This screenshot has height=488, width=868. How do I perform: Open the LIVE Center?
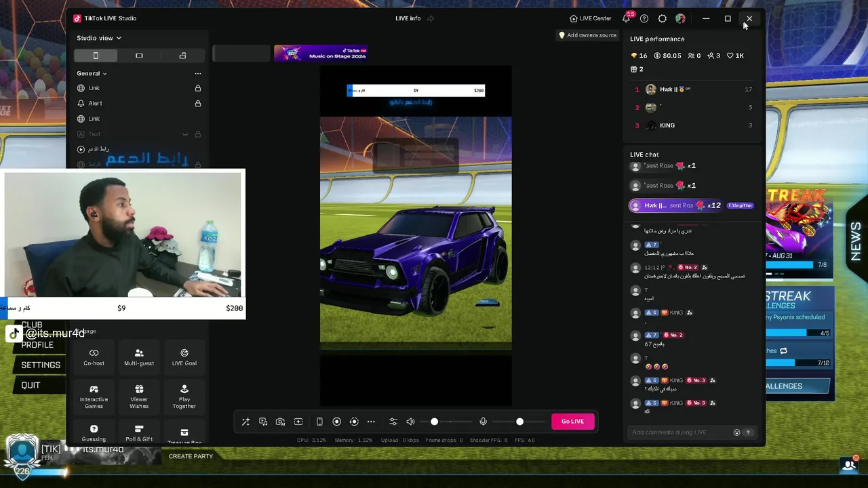point(590,18)
